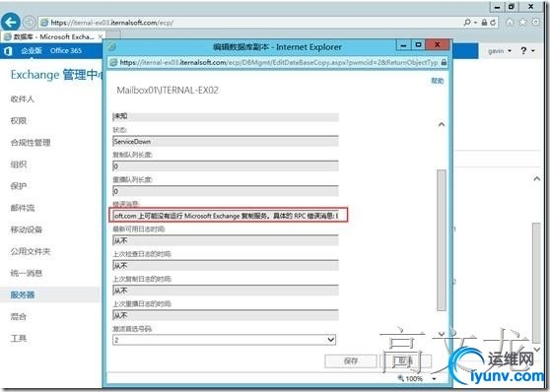Click the Exchange 管理中心 heading
Screen dimensions: 550x392
(57, 75)
